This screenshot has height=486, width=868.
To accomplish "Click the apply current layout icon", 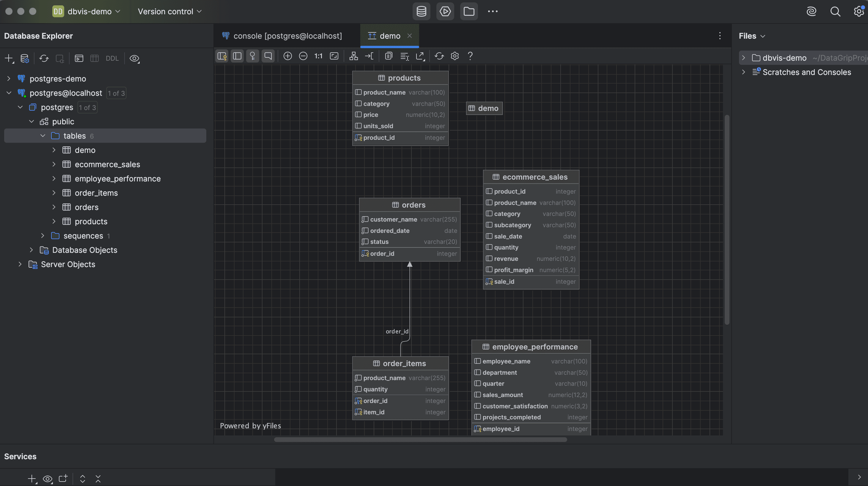I will click(353, 56).
